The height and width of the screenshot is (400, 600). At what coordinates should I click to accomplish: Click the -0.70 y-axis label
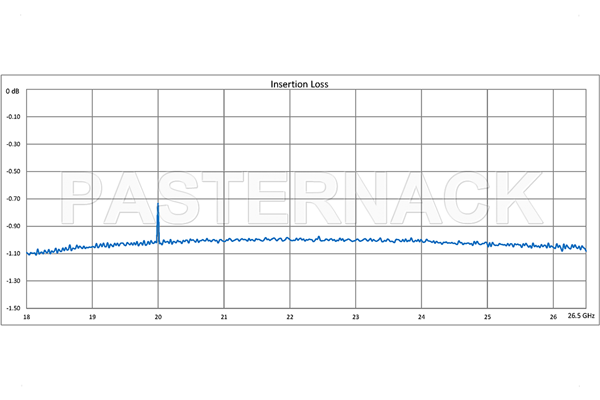coord(13,199)
